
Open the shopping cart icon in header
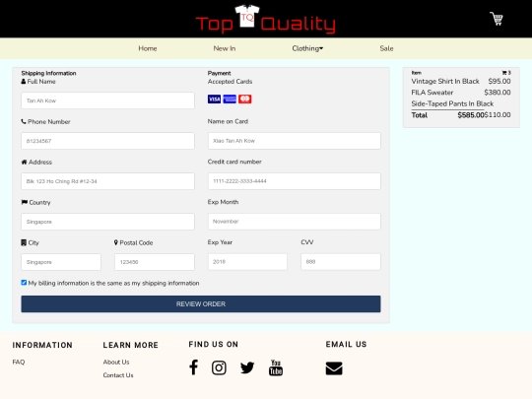[x=497, y=19]
